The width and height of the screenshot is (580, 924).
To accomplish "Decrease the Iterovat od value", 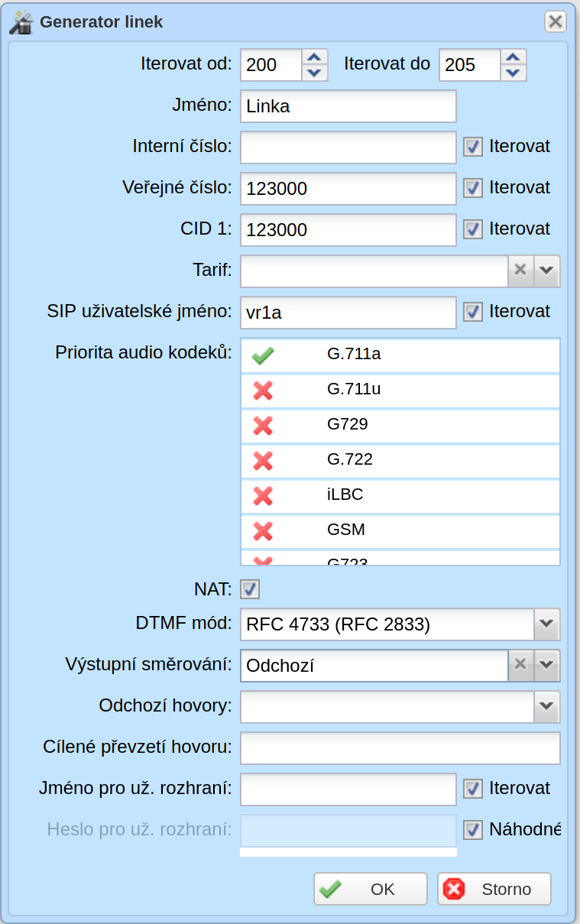I will click(x=315, y=73).
